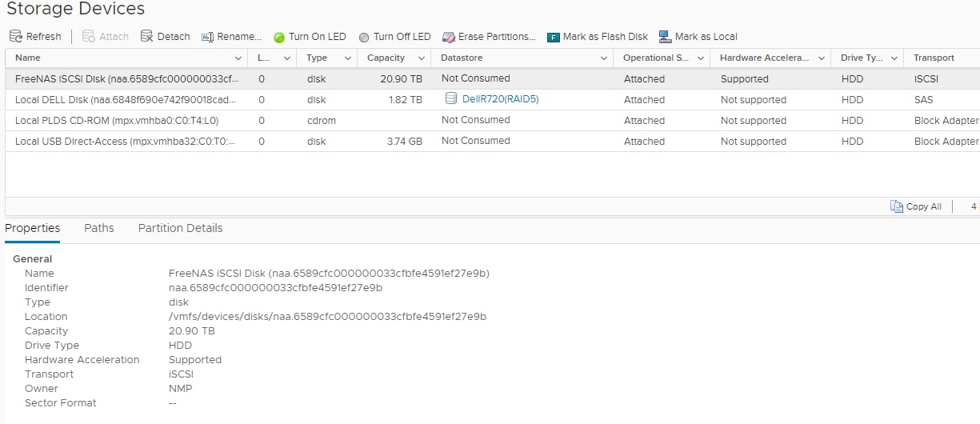Select the Local USB Direct-Access row
The image size is (980, 424).
point(492,141)
